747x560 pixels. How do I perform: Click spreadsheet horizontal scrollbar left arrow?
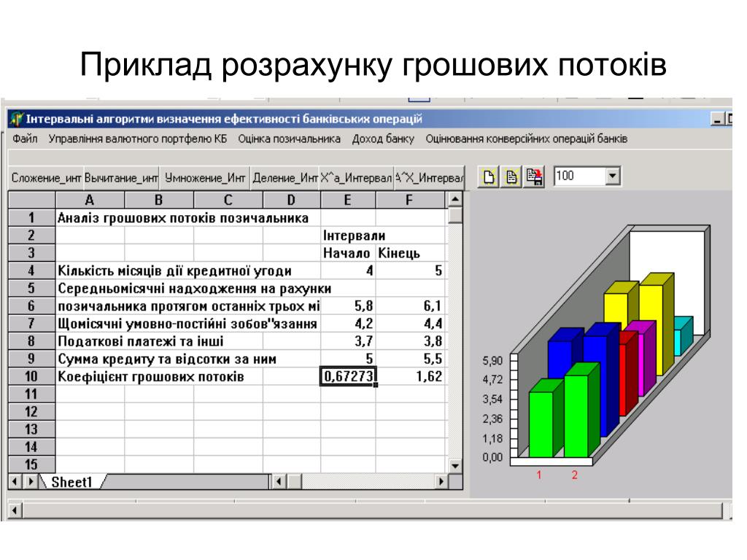tap(279, 482)
